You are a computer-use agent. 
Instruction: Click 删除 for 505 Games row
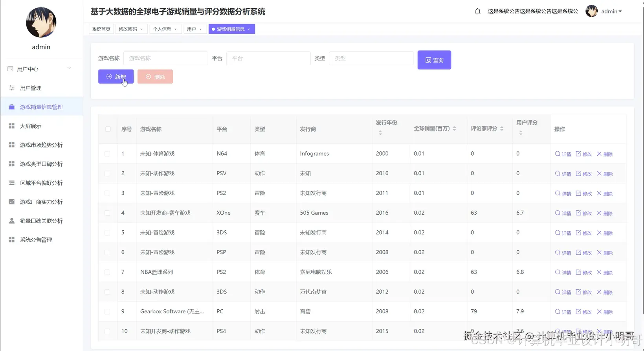[x=605, y=213]
